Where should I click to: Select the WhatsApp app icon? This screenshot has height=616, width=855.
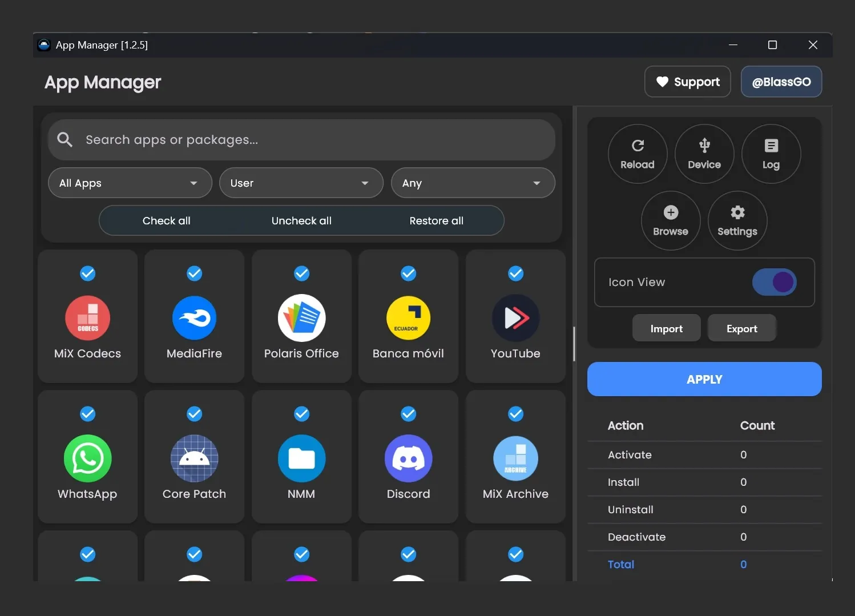click(87, 458)
